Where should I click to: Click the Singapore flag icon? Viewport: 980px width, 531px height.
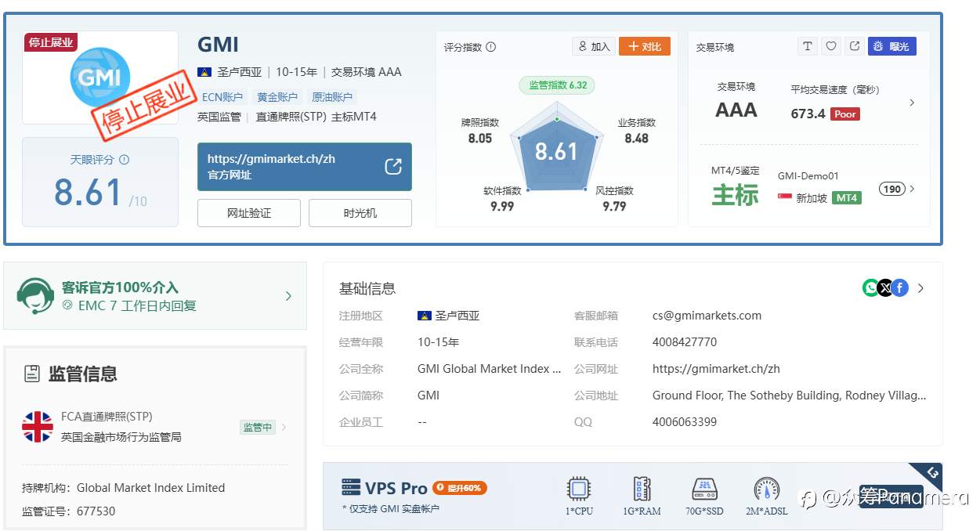pos(785,198)
